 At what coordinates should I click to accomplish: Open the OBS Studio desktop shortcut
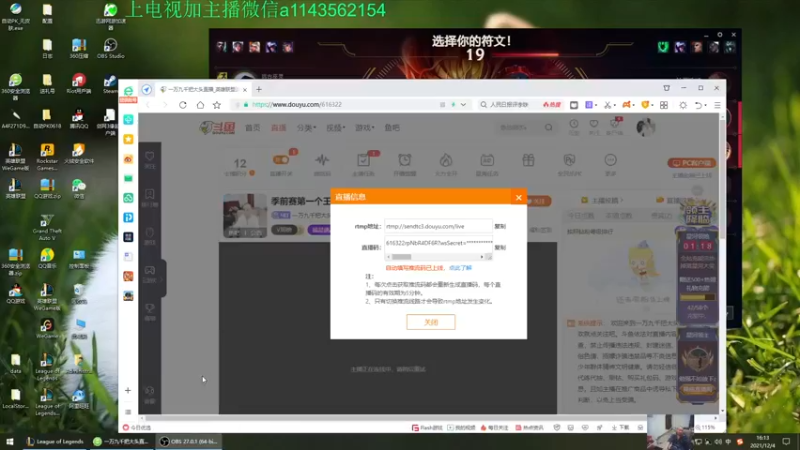pyautogui.click(x=110, y=48)
